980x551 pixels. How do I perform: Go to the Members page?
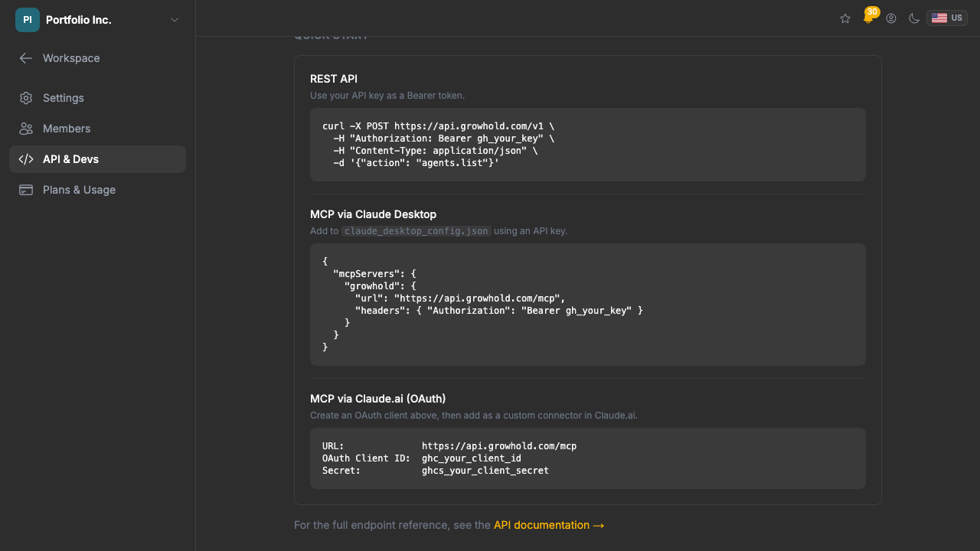click(x=97, y=129)
